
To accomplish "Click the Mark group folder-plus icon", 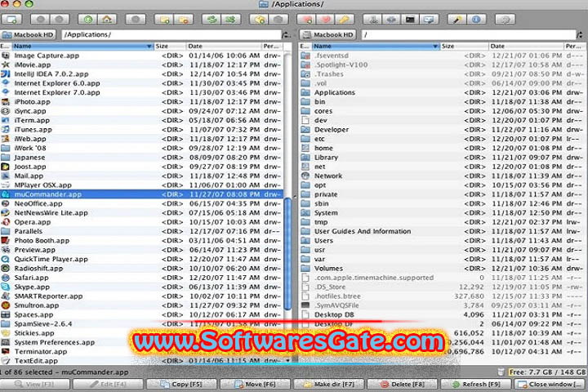I will pyautogui.click(x=164, y=20).
